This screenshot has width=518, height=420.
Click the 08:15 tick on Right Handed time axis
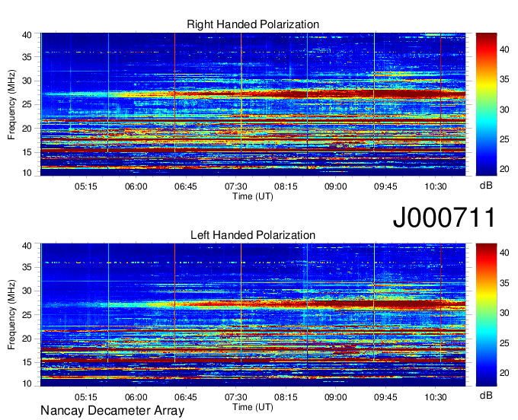point(286,186)
